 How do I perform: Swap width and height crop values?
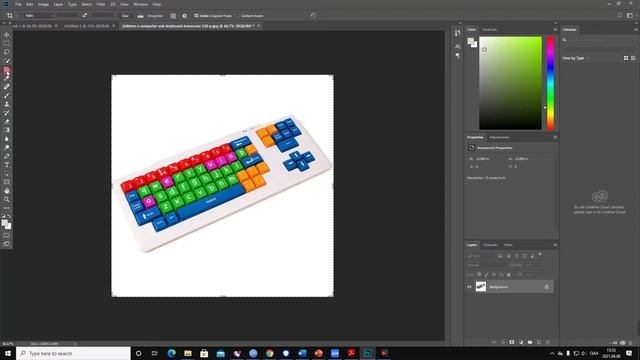pyautogui.click(x=84, y=16)
